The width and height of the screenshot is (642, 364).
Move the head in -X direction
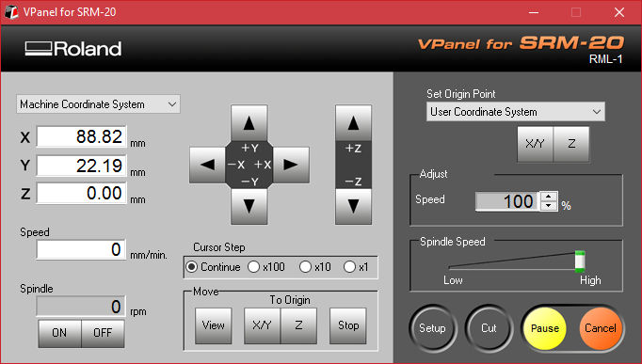click(x=208, y=165)
